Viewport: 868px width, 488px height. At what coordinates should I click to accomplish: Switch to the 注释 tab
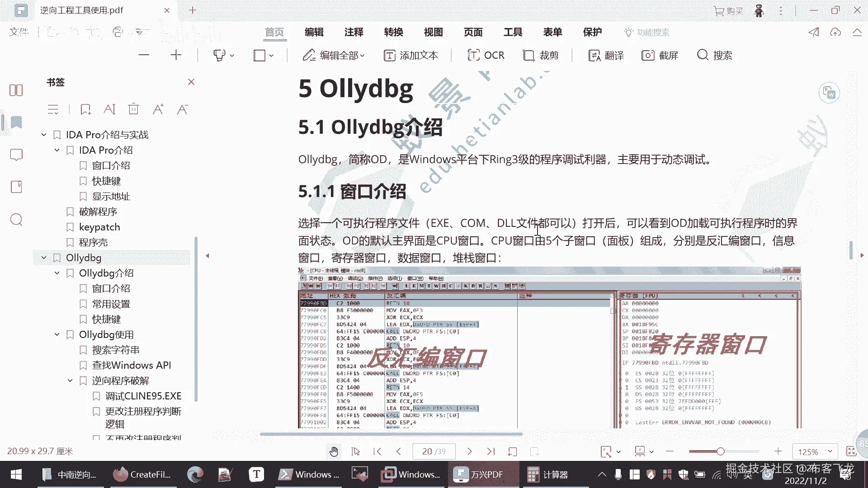point(354,32)
